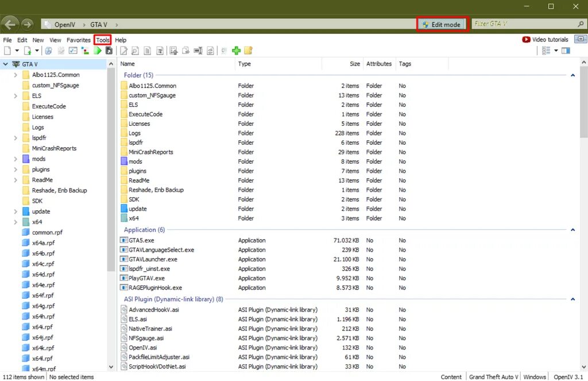The image size is (588, 381).
Task: Click the yellow new folder toolbar icon
Action: click(248, 51)
